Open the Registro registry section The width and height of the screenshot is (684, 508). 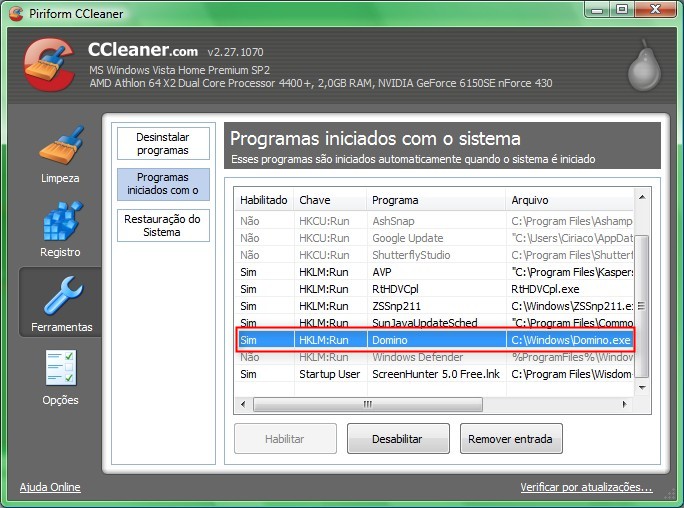(60, 229)
